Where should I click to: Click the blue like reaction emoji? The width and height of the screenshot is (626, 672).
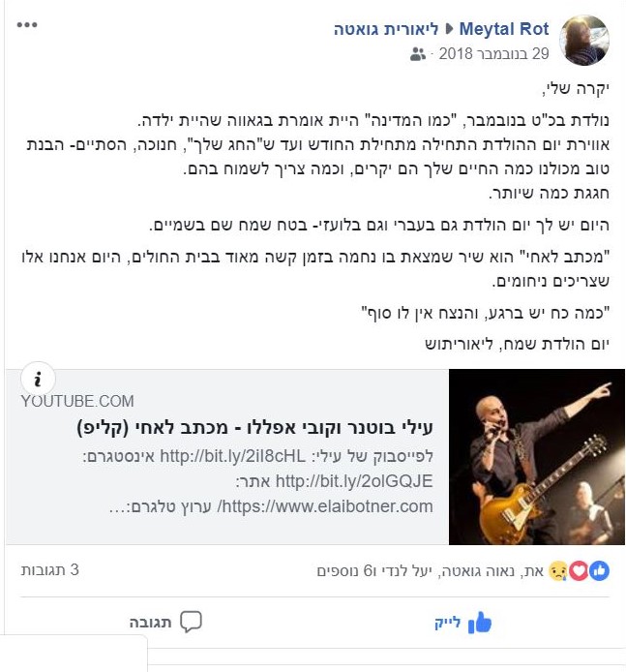pos(599,571)
